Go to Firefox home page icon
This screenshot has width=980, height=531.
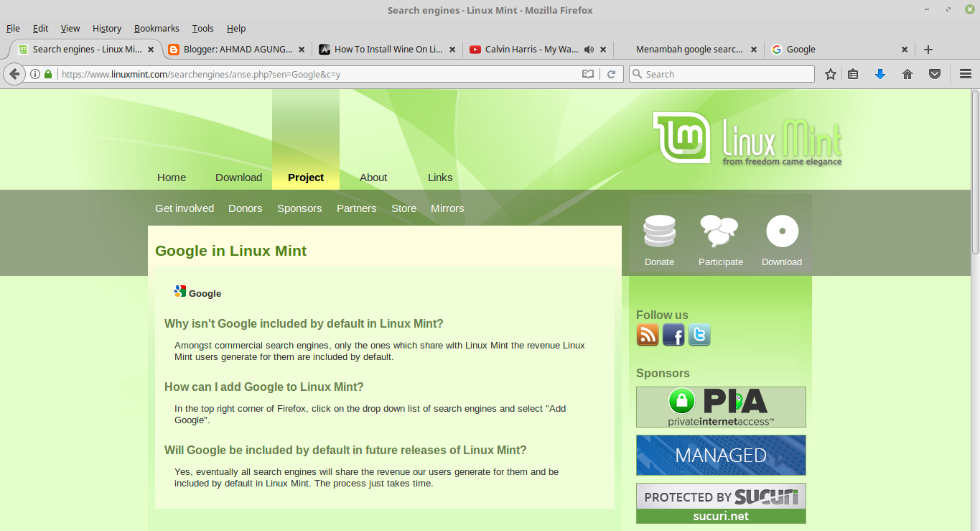click(x=907, y=74)
